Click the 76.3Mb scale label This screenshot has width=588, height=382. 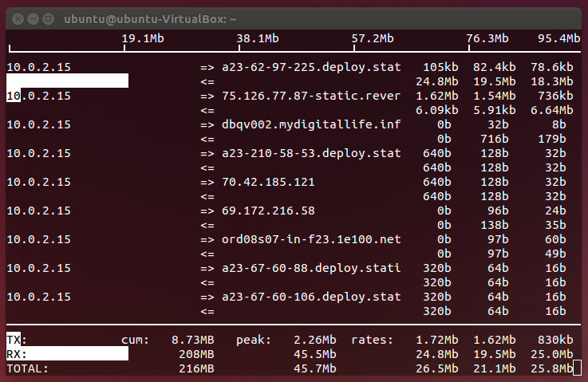487,38
